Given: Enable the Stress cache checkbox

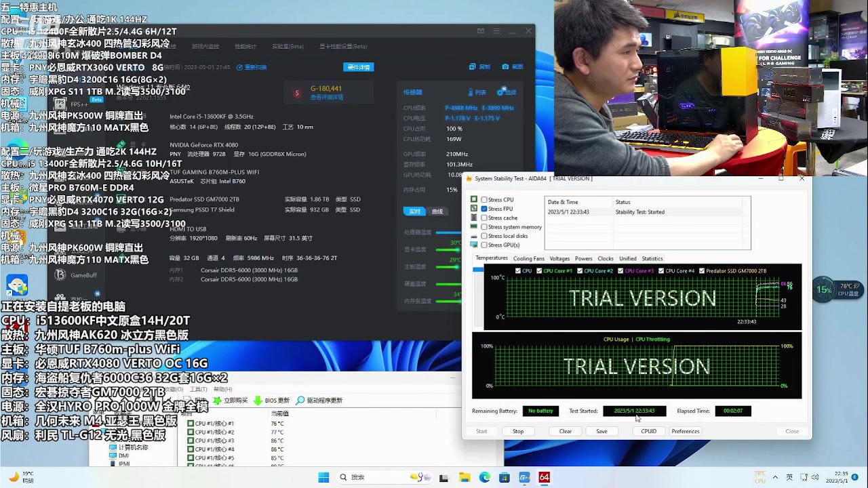Looking at the screenshot, I should tap(484, 218).
